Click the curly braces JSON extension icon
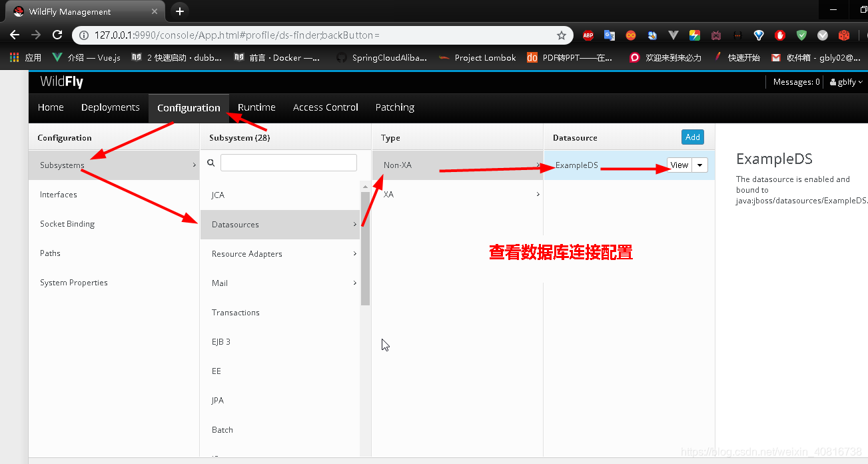The height and width of the screenshot is (464, 868). [737, 35]
